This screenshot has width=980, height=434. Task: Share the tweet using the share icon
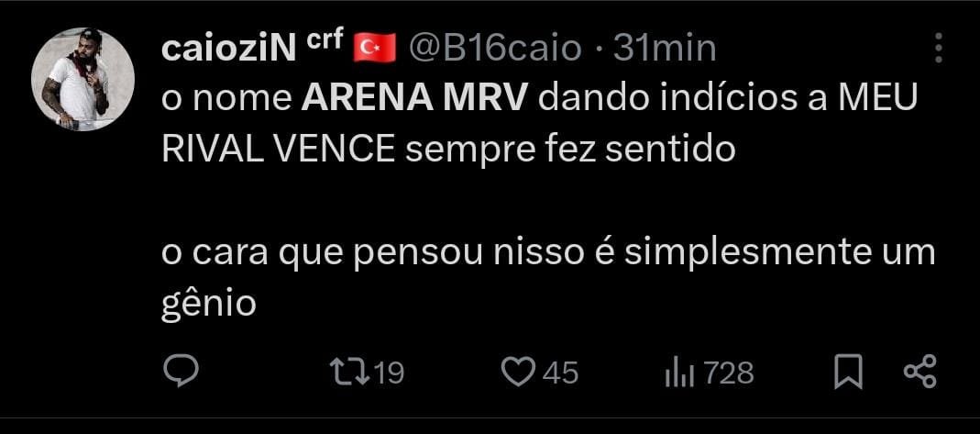[920, 371]
